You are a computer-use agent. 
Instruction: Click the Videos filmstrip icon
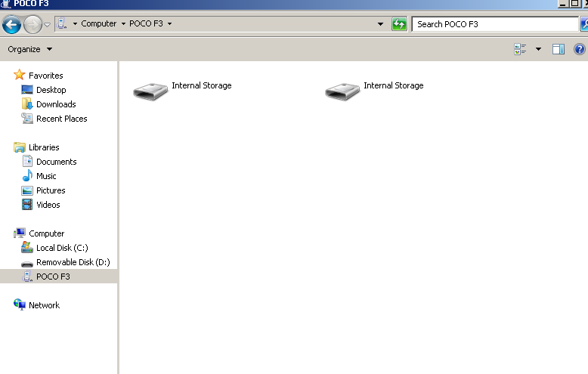pyautogui.click(x=27, y=205)
